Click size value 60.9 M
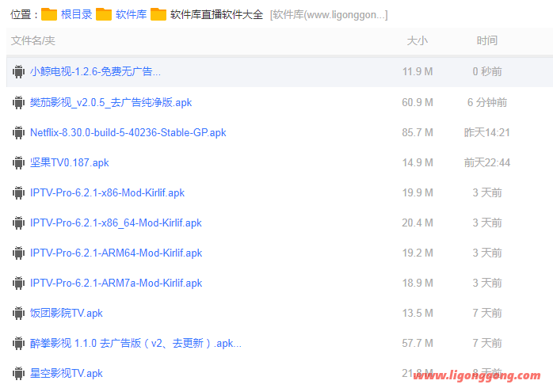This screenshot has width=553, height=392. pos(418,102)
